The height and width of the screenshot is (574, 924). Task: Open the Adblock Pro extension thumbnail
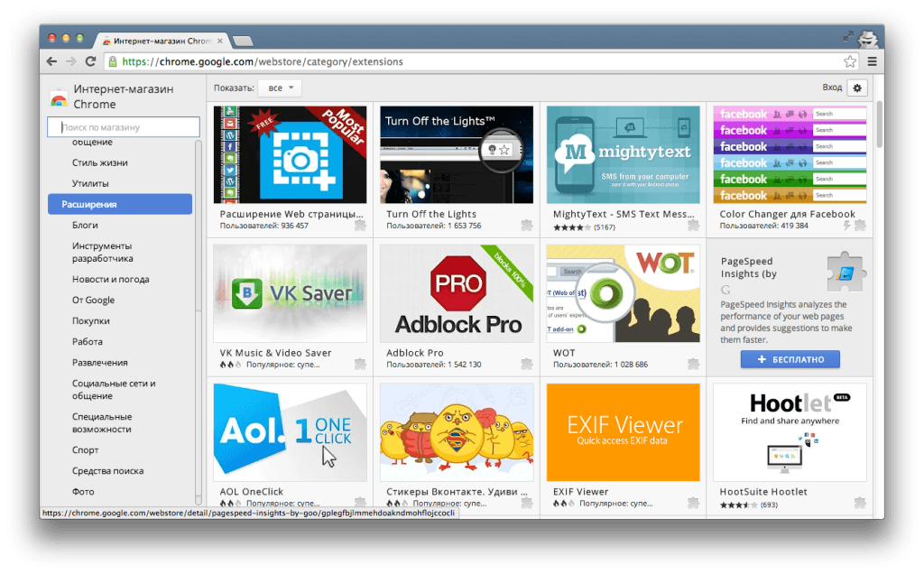(x=457, y=293)
